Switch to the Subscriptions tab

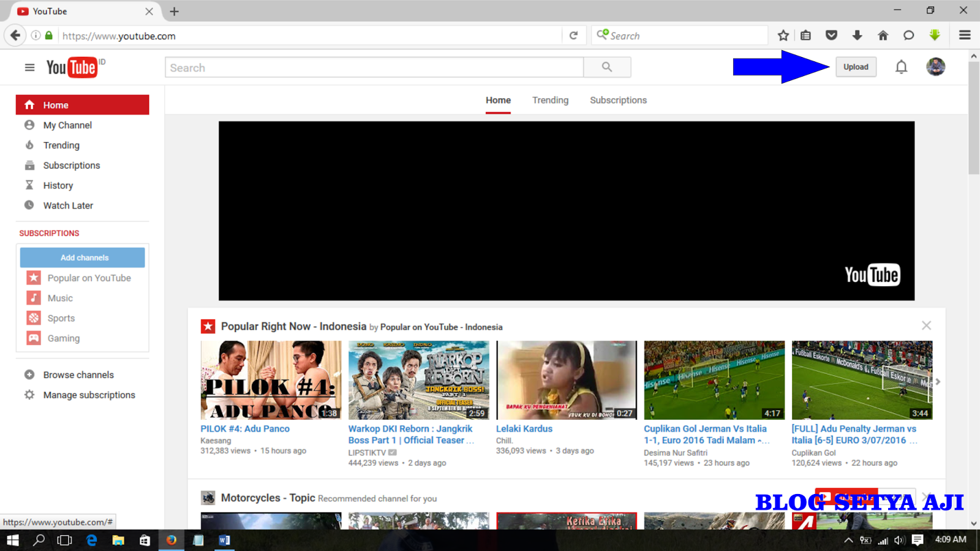[618, 100]
